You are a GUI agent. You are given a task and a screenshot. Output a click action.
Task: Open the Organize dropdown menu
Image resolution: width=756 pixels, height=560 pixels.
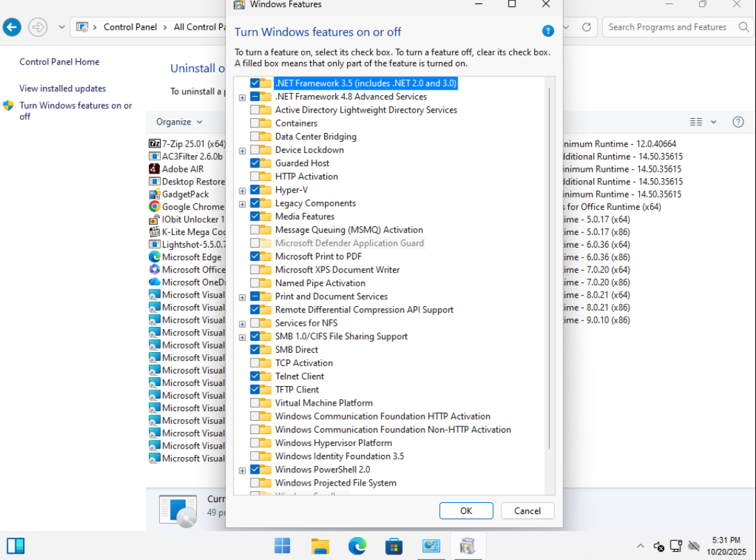click(179, 122)
